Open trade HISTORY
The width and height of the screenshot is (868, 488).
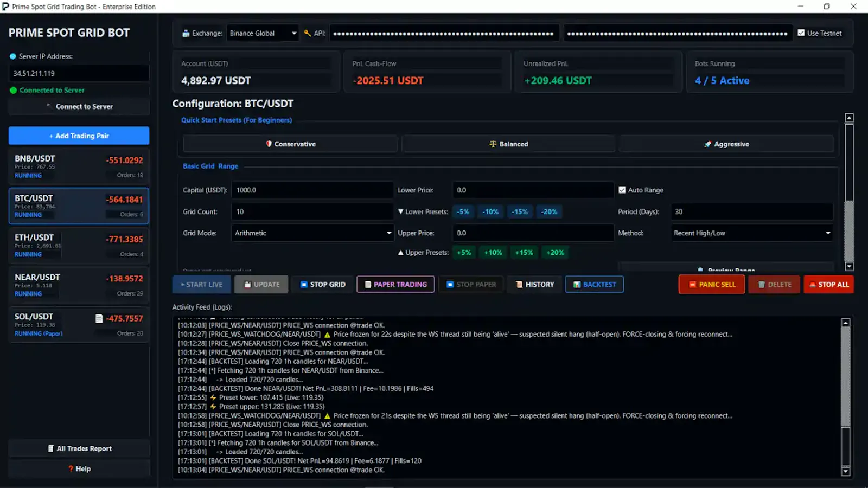pyautogui.click(x=534, y=284)
